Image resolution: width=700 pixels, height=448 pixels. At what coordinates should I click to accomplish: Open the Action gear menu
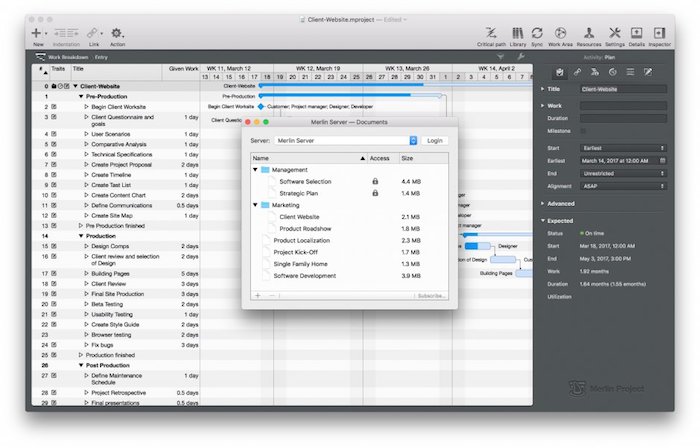coord(117,33)
